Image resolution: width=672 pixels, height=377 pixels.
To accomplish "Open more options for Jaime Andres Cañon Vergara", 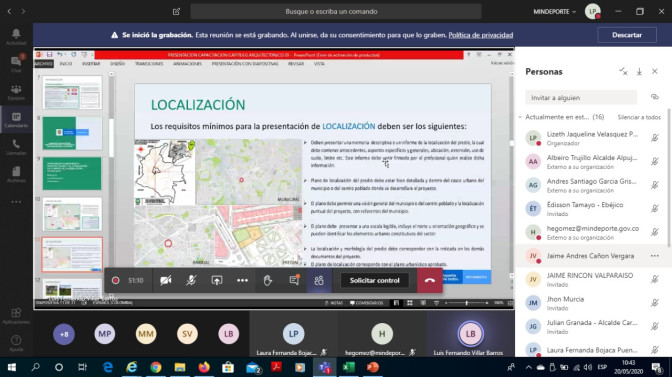I will point(654,256).
